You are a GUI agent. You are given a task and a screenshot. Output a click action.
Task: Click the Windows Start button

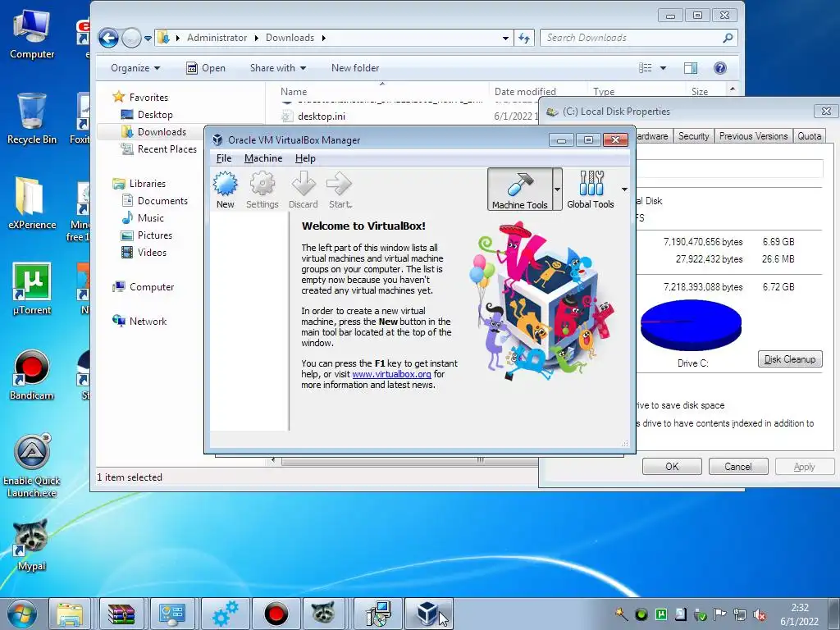[x=22, y=614]
